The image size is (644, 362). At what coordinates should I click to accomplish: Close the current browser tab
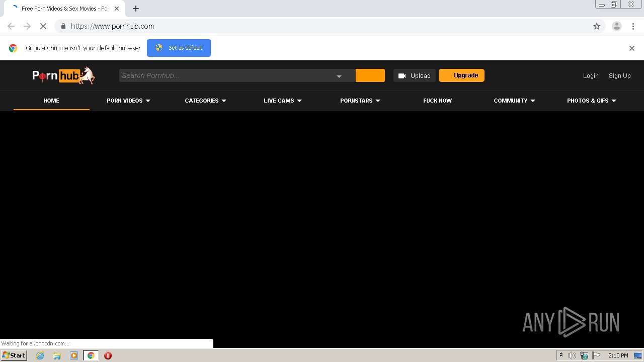click(x=117, y=9)
